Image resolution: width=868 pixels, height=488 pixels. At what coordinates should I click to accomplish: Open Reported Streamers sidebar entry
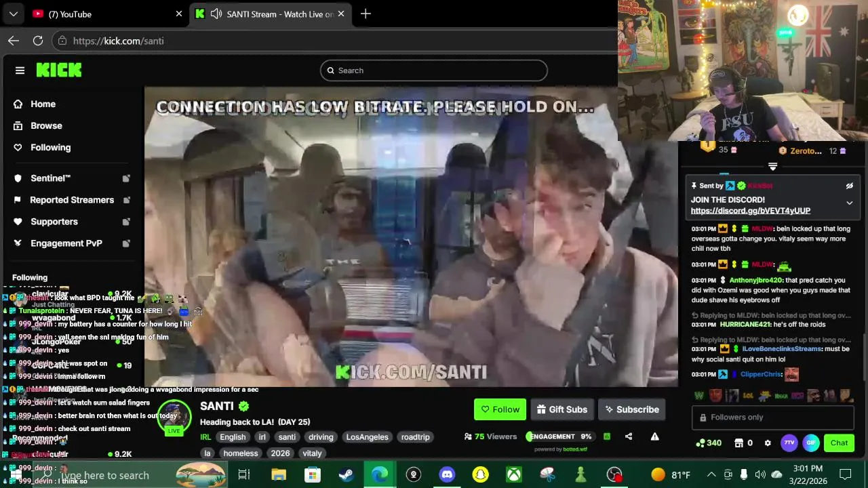[71, 200]
